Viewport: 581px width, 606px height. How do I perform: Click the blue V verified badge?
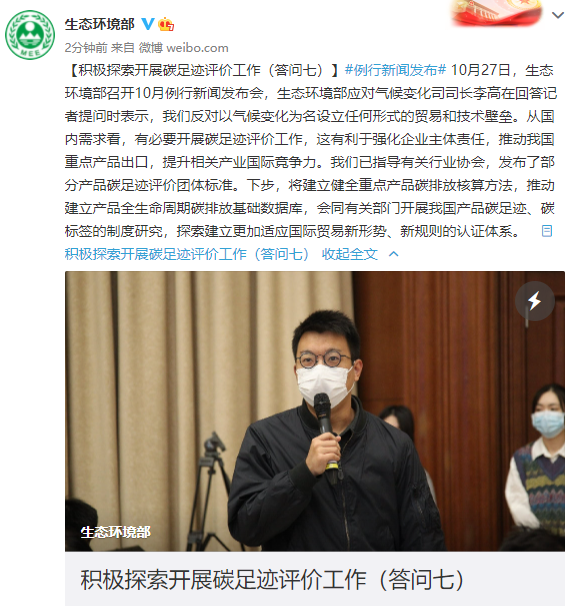[148, 24]
